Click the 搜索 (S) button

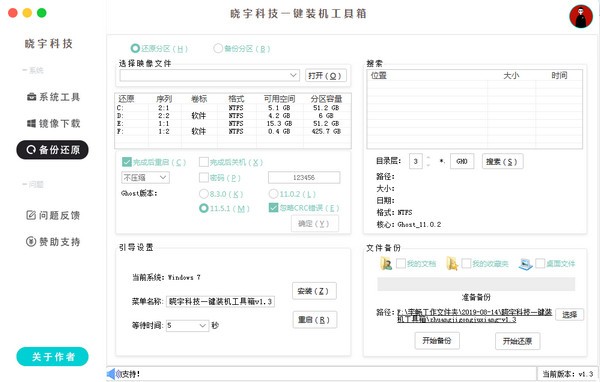coord(502,162)
